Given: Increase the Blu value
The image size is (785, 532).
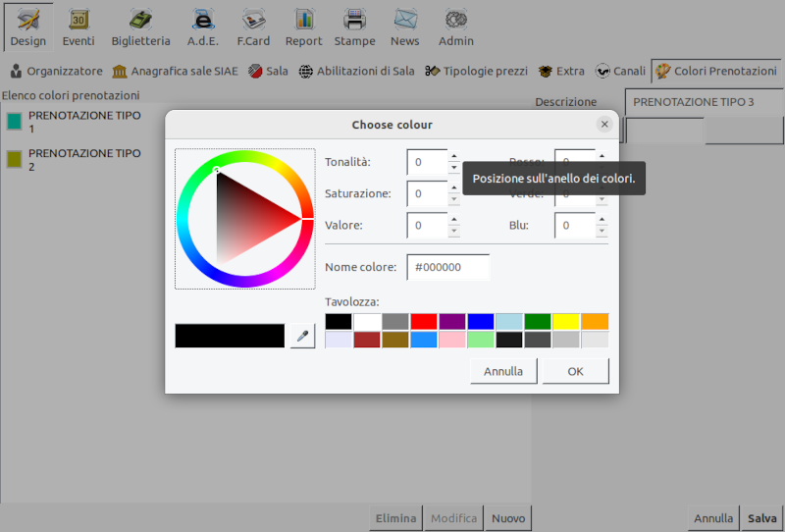Looking at the screenshot, I should click(x=602, y=220).
